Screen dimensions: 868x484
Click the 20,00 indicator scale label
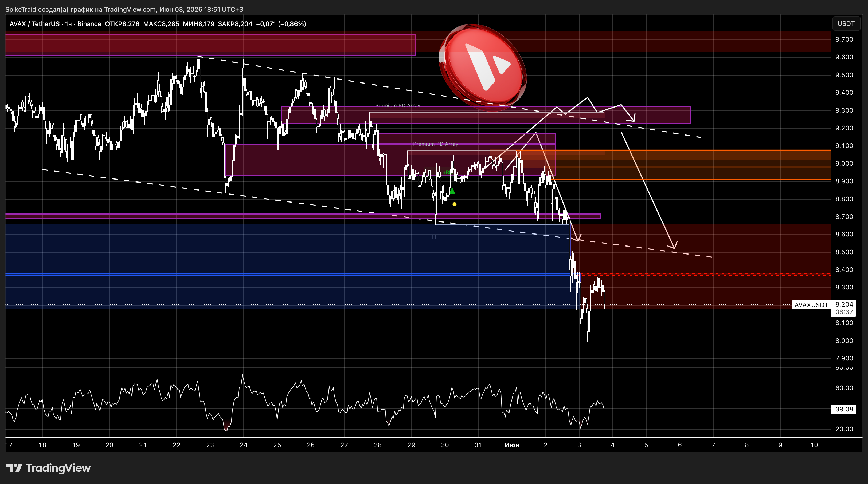(844, 429)
